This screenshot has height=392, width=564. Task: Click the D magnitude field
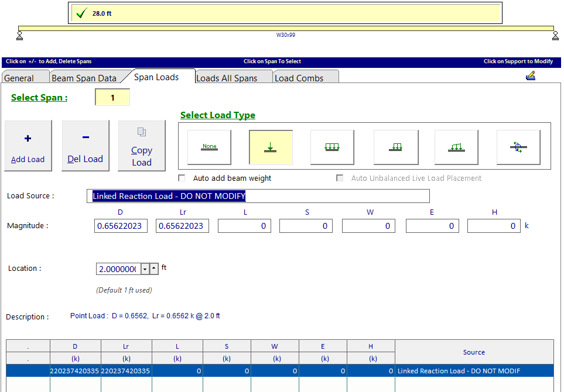pos(121,226)
